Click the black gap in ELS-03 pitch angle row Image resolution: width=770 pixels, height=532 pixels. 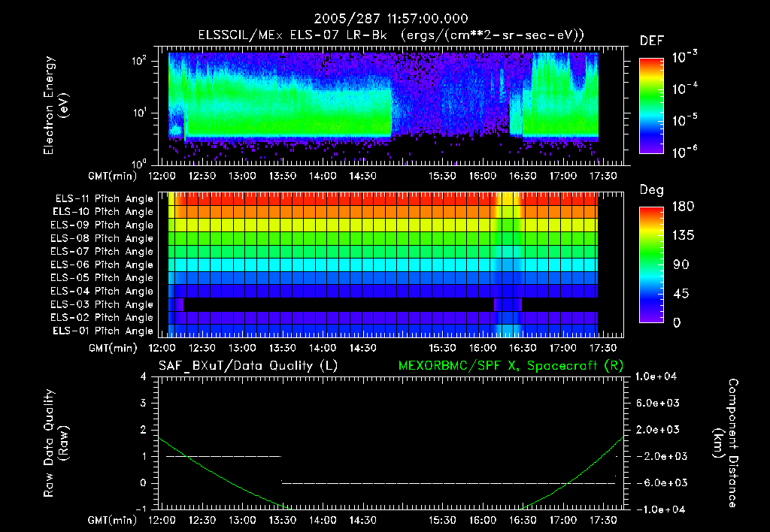[338, 304]
